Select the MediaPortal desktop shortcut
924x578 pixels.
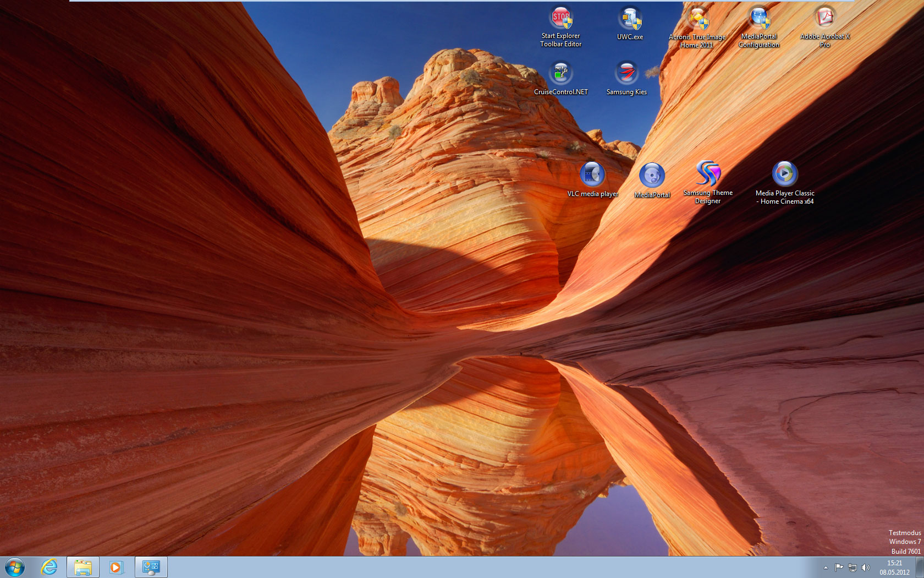tap(652, 181)
